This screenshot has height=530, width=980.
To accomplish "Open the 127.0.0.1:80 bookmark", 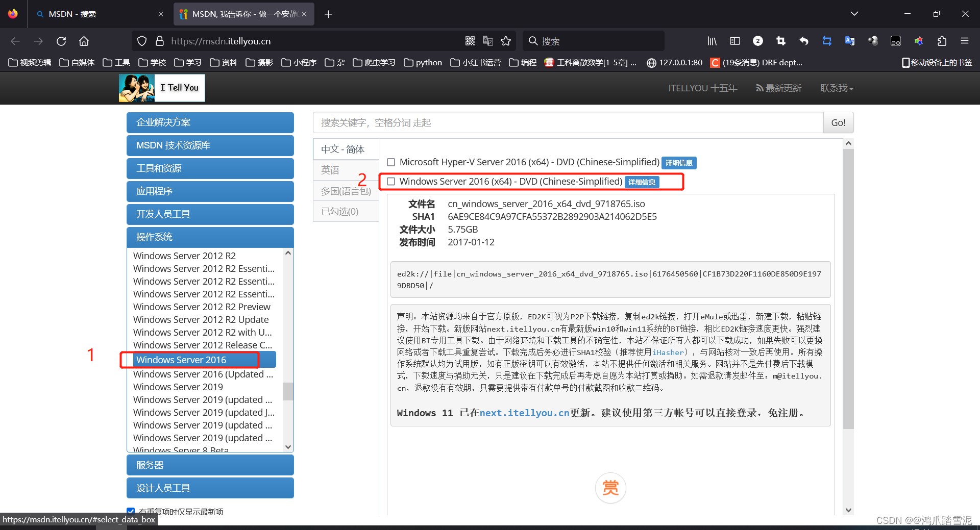I will click(674, 63).
